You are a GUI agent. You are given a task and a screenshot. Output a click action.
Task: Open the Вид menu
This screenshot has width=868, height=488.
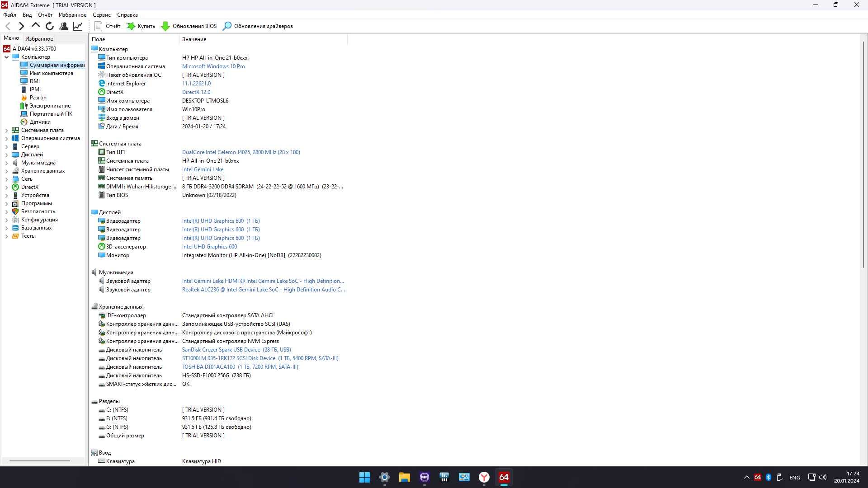[x=27, y=15]
